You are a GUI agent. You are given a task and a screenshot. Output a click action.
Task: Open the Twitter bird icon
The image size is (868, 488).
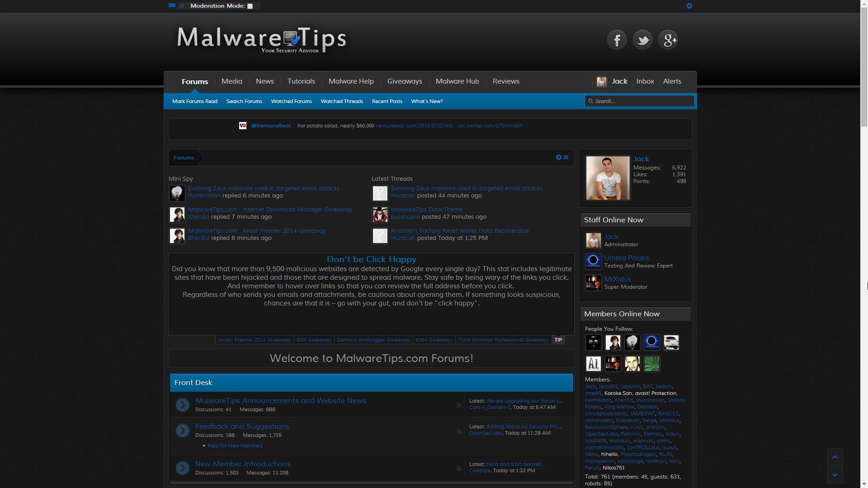(x=642, y=40)
